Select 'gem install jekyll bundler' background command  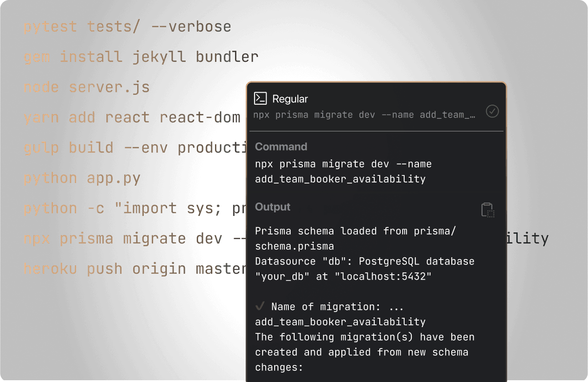(x=141, y=57)
